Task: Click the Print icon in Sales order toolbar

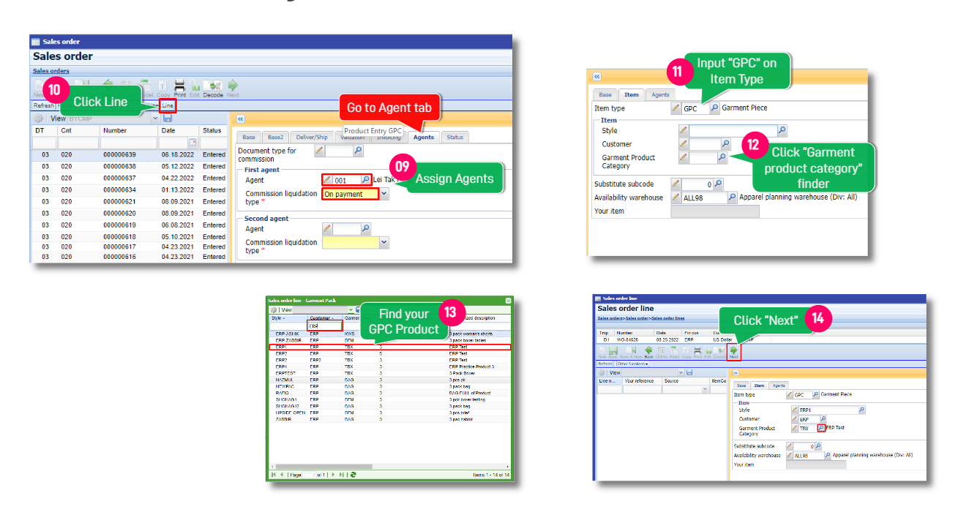Action: pyautogui.click(x=179, y=87)
